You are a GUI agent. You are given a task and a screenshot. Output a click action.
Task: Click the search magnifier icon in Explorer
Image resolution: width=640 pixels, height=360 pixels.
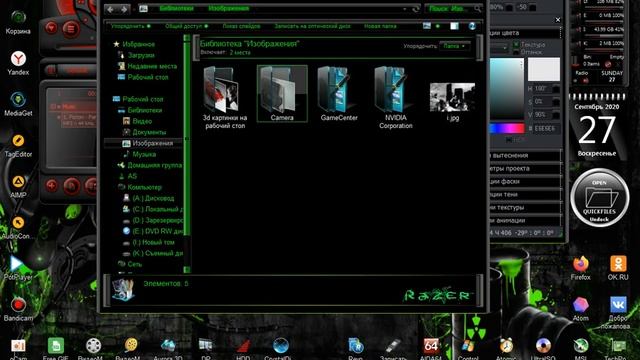pos(477,8)
